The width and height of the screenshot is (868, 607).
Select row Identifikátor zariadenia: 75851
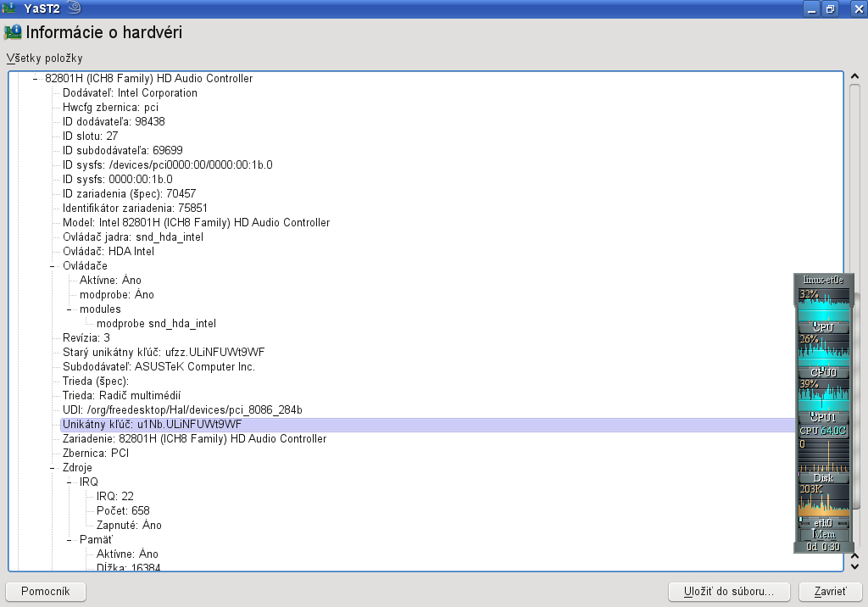tap(135, 209)
